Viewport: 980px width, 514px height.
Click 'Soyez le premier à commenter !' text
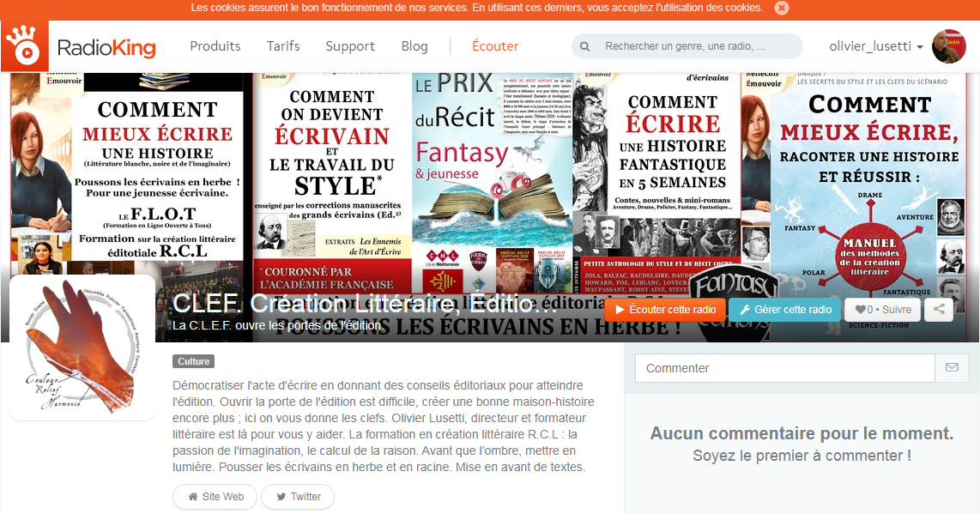point(802,456)
